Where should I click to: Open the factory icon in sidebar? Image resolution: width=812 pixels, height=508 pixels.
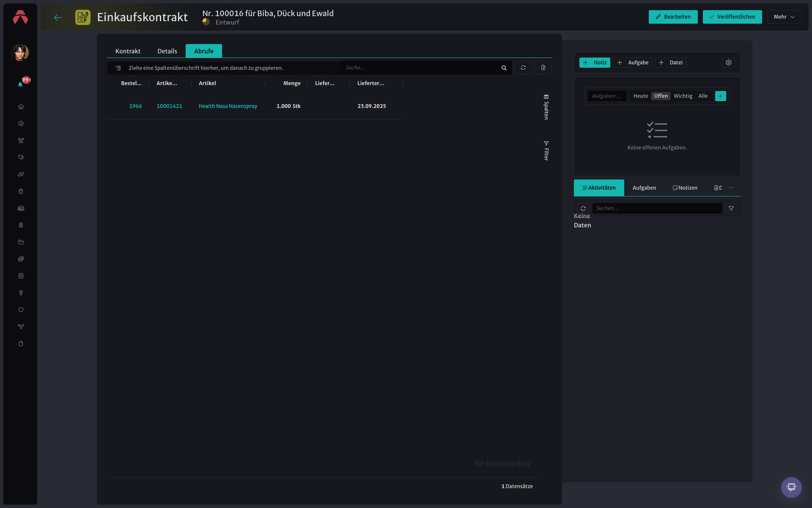click(x=21, y=242)
